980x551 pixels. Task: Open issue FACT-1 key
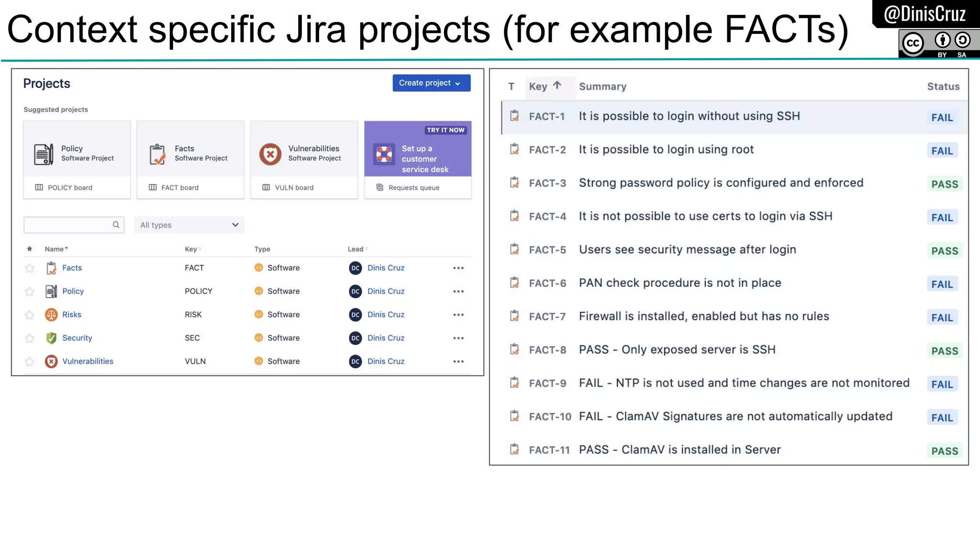(x=546, y=116)
